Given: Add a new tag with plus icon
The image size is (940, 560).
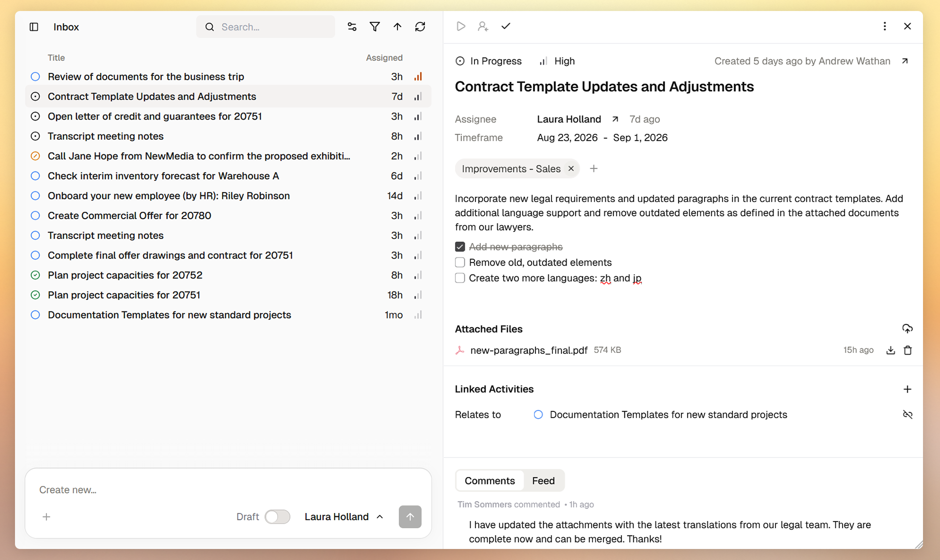Looking at the screenshot, I should 593,169.
